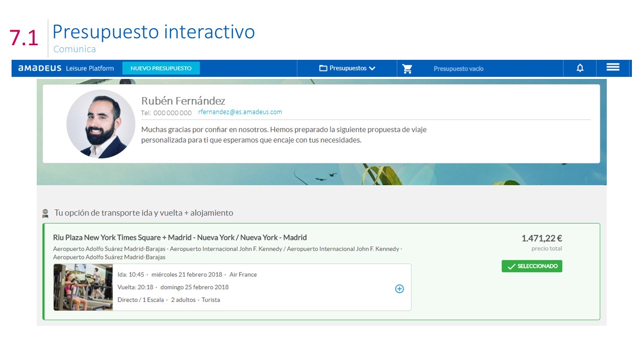644x362 pixels.
Task: Open the shopping cart icon
Action: [408, 69]
